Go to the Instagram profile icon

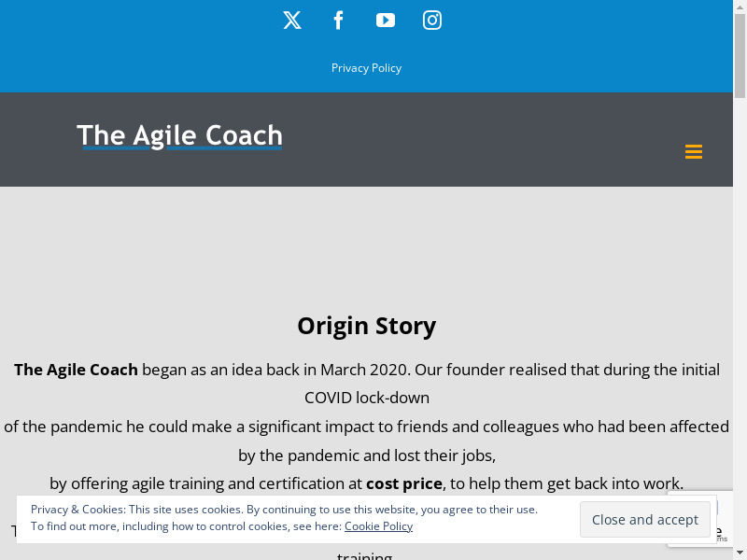pyautogui.click(x=432, y=21)
